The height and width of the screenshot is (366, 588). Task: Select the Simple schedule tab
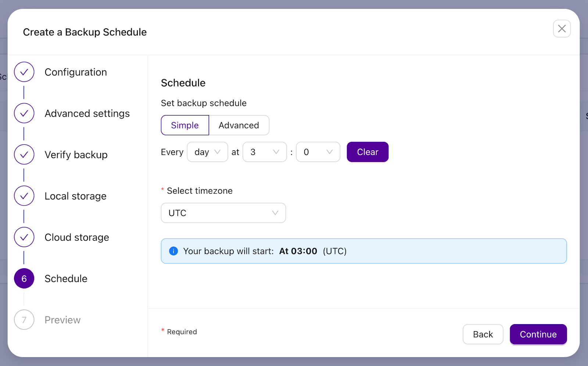point(184,125)
